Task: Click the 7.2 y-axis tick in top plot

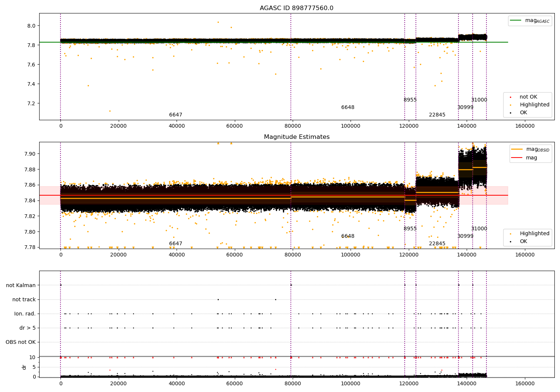Action: click(32, 103)
